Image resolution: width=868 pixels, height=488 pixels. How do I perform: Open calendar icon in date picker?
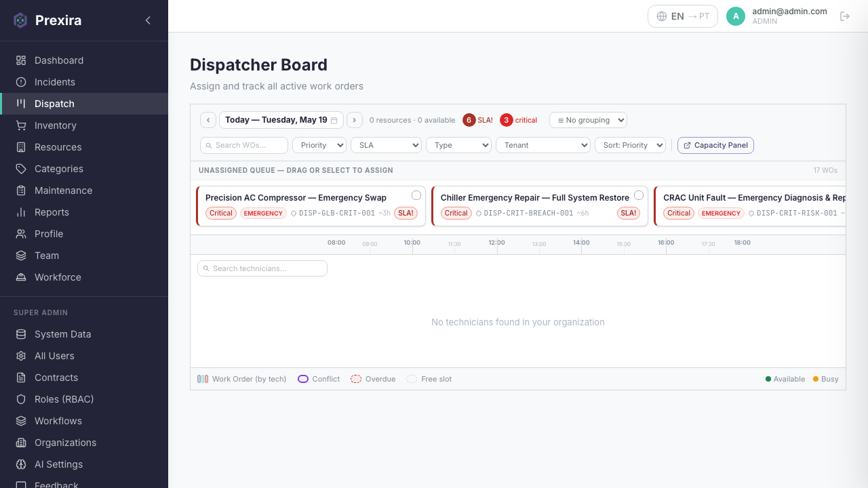pyautogui.click(x=334, y=120)
